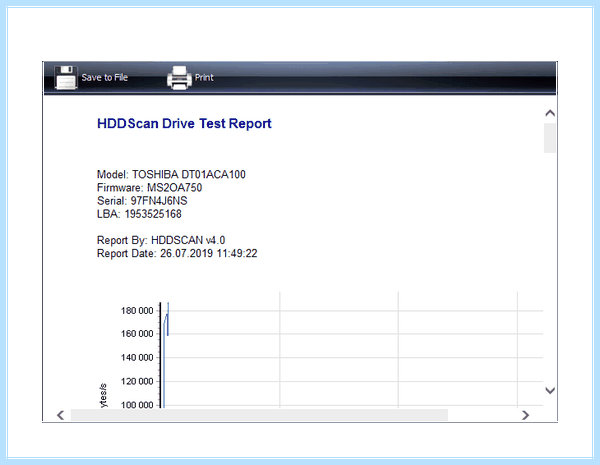Click the Report By: HDDSCAN v4.0 line

pyautogui.click(x=161, y=240)
